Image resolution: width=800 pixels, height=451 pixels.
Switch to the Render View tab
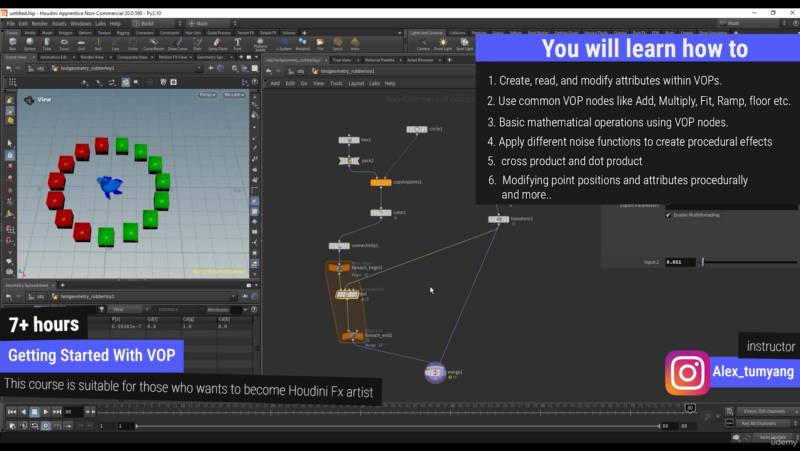coord(92,57)
